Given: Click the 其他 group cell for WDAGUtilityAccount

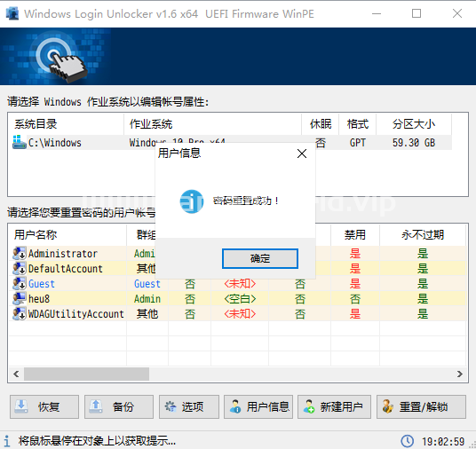Looking at the screenshot, I should click(147, 314).
